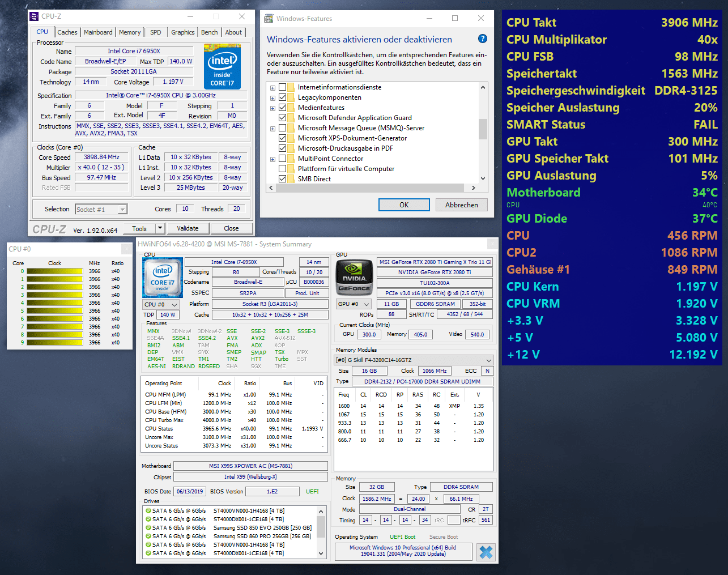Uncheck Microsoft-Druckausgabe in PDF
728x575 pixels.
click(282, 148)
